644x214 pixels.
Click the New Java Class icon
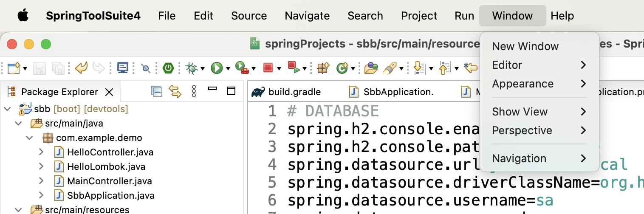pyautogui.click(x=342, y=68)
